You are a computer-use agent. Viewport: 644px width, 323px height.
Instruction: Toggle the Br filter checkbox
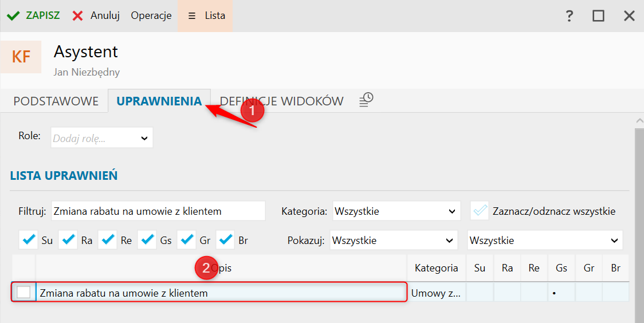coord(225,240)
